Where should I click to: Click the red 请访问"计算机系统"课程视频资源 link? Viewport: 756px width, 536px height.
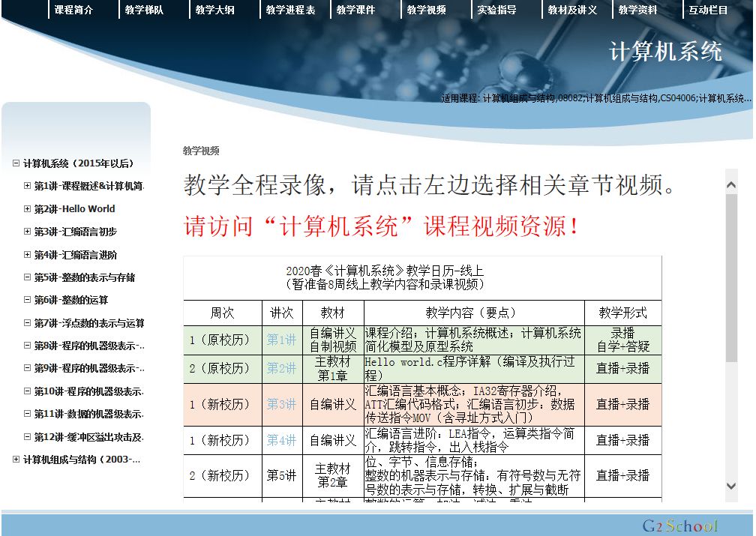382,226
